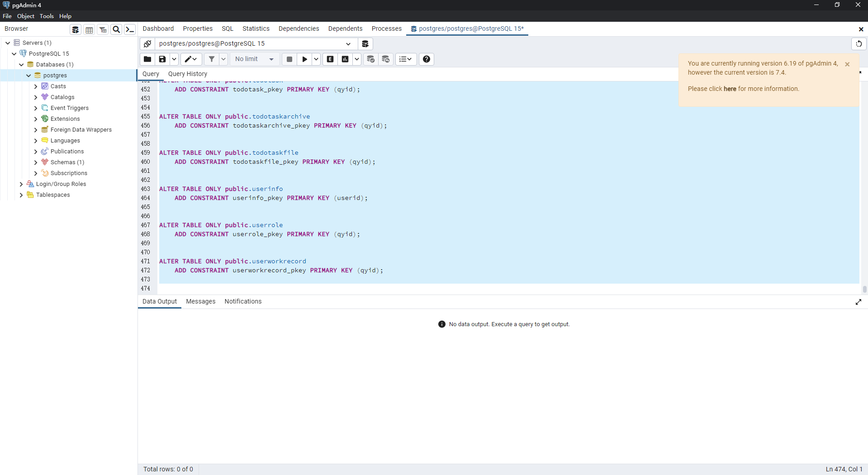Toggle the connection status icon
This screenshot has width=868, height=475.
click(x=147, y=44)
